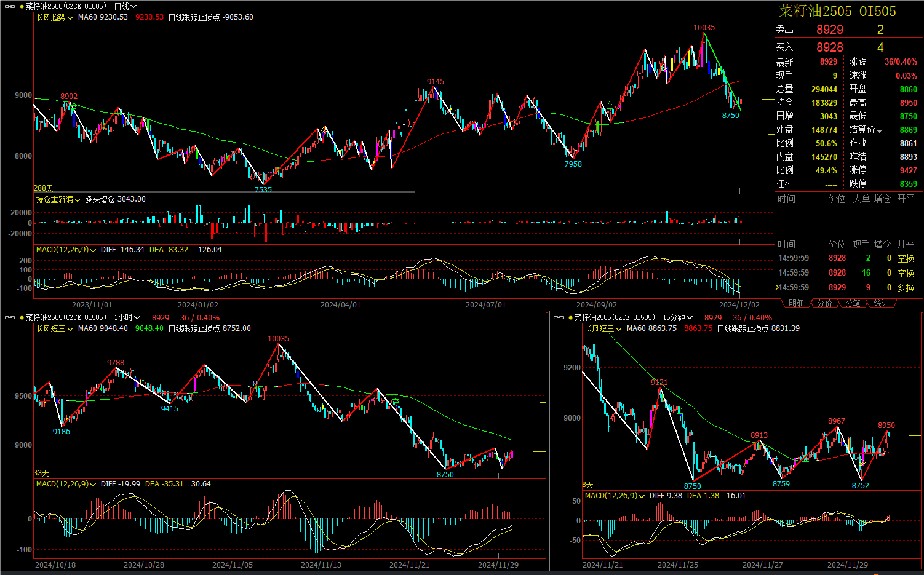
Task: Click the yellow arrow marker in the trade list
Action: pyautogui.click(x=777, y=287)
